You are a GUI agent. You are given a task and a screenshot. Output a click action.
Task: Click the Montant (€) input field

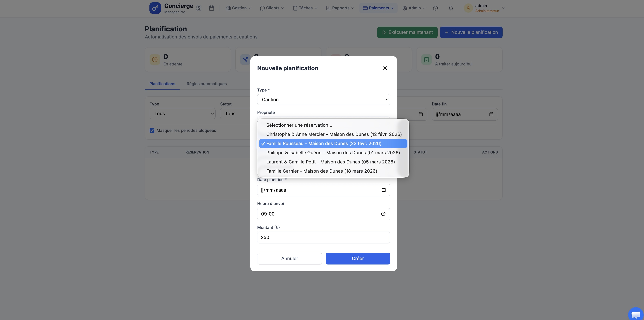tap(324, 237)
